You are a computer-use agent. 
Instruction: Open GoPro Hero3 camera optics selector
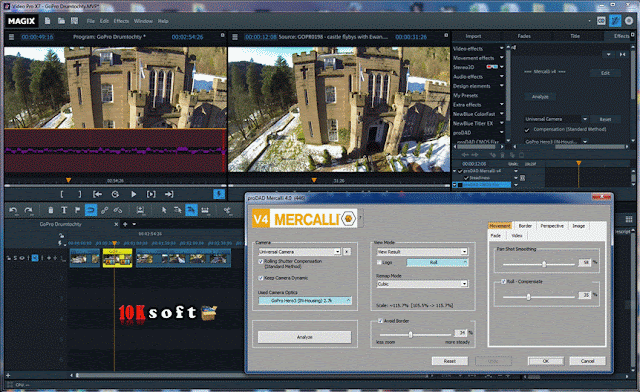coord(304,301)
